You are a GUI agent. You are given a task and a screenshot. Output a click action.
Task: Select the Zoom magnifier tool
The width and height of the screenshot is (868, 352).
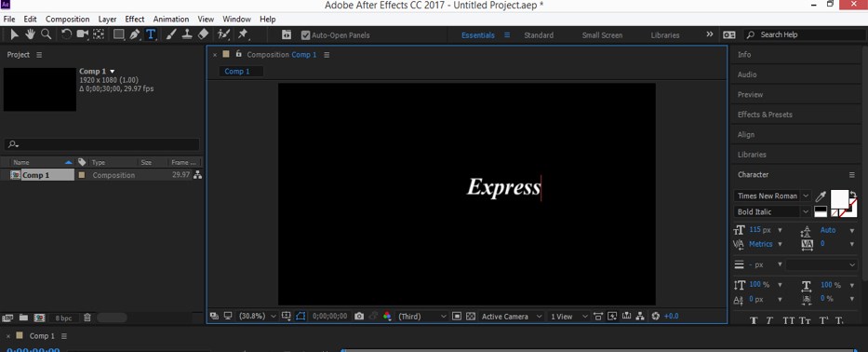tap(47, 34)
